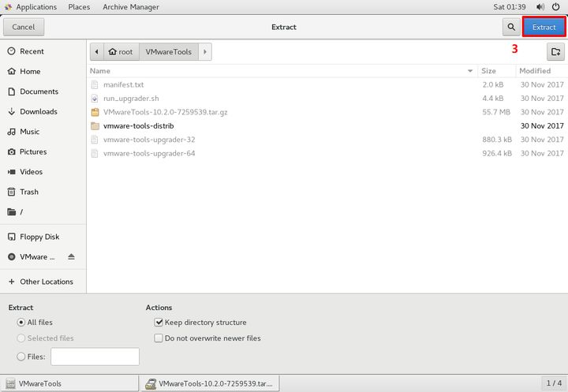Click the path bar right arrow
The height and width of the screenshot is (392, 568).
point(204,52)
